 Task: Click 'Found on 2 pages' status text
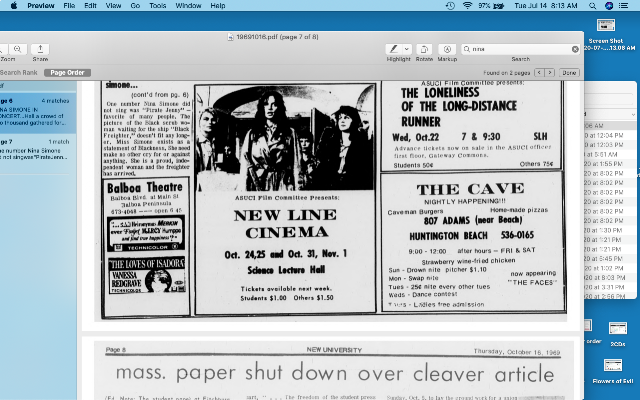click(x=507, y=73)
